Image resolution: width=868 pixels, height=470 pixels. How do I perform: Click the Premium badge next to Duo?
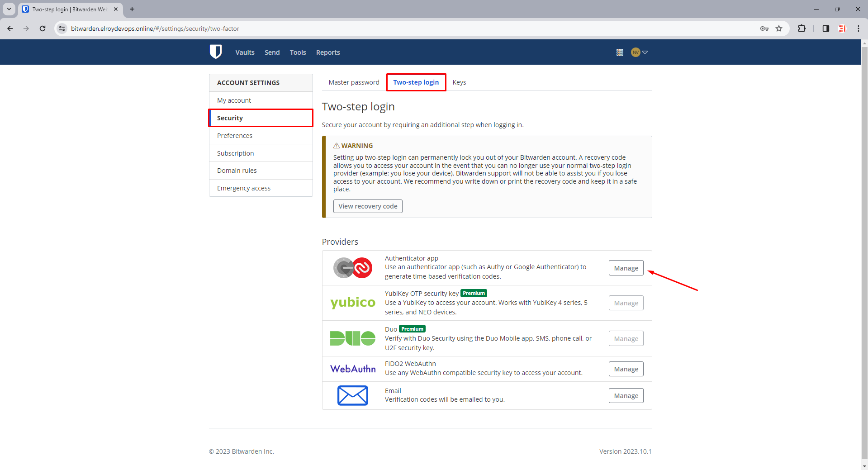click(412, 329)
